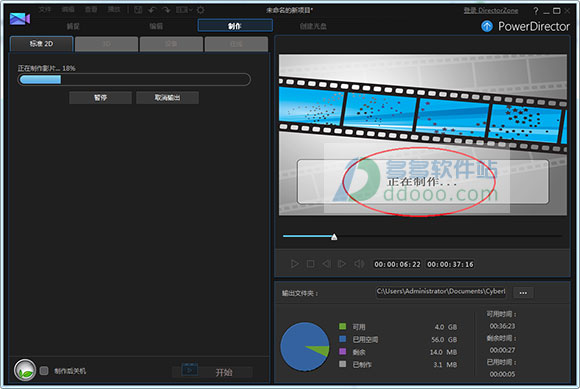The height and width of the screenshot is (389, 580).
Task: Click the blue upgrade arrow icon
Action: (487, 26)
